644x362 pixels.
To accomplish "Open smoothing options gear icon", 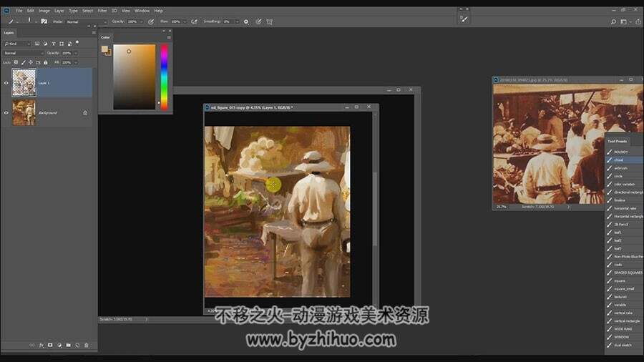I will (246, 21).
